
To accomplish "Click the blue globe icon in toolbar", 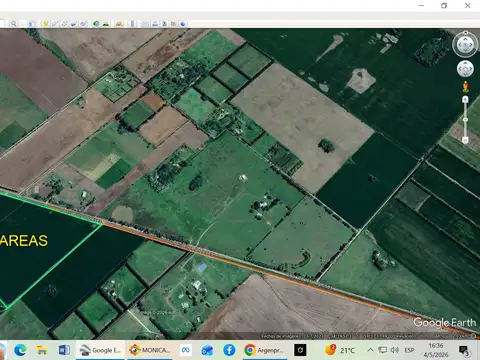I will (x=183, y=24).
